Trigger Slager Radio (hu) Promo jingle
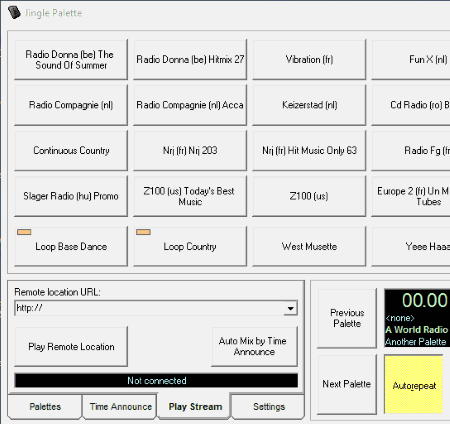The height and width of the screenshot is (424, 450). [x=71, y=196]
